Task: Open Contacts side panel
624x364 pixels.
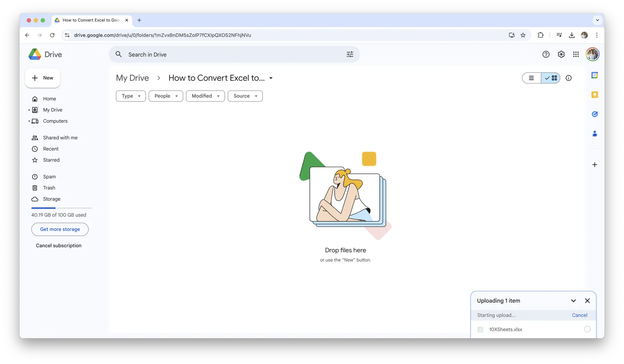Action: pyautogui.click(x=594, y=134)
